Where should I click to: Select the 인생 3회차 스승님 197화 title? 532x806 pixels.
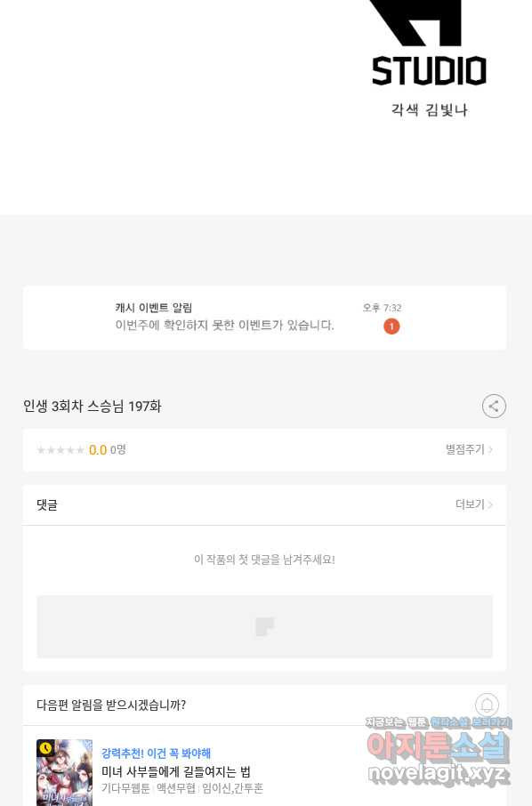pos(92,406)
